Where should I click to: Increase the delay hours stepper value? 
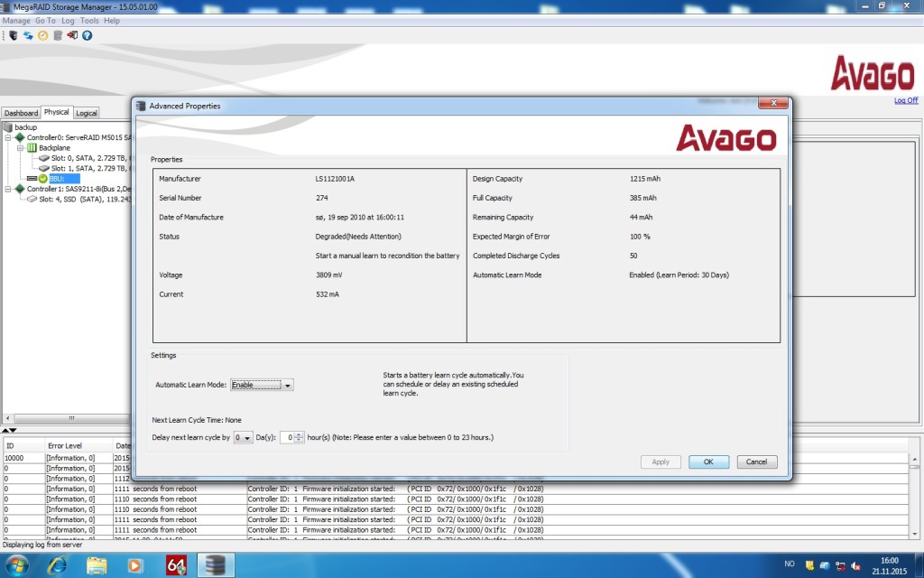tap(299, 434)
